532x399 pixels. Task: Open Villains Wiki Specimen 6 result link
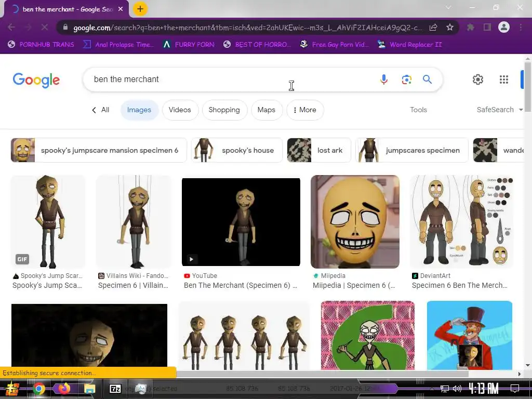(133, 285)
